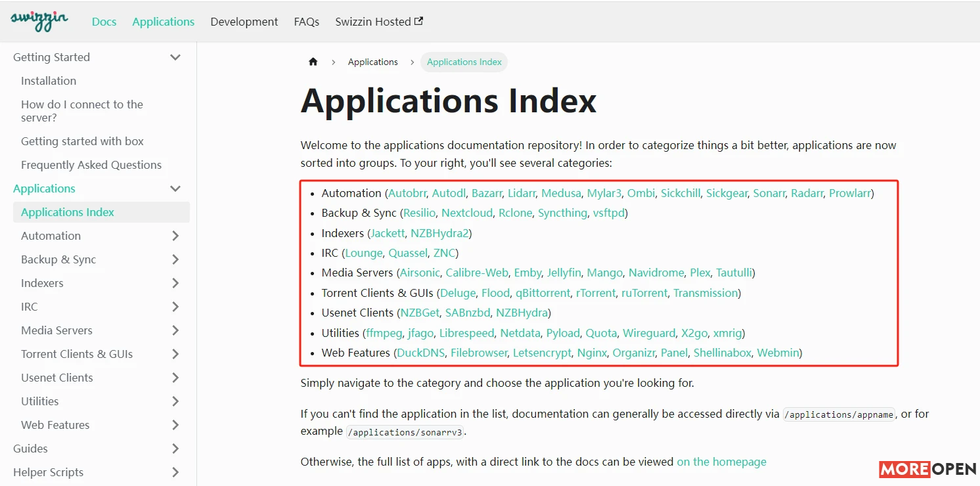Collapse the Applications sidebar section chevron
Screen dimensions: 980x486
coord(175,188)
